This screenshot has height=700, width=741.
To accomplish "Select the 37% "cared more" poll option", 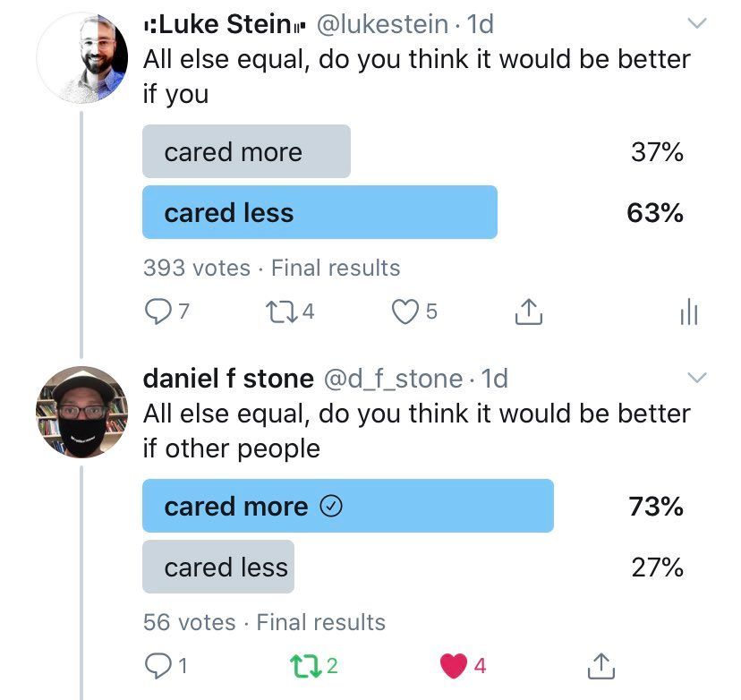I will point(246,151).
